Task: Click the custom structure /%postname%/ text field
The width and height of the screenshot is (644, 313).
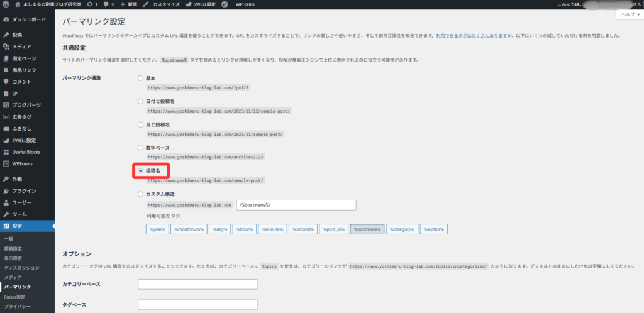Action: click(x=296, y=205)
